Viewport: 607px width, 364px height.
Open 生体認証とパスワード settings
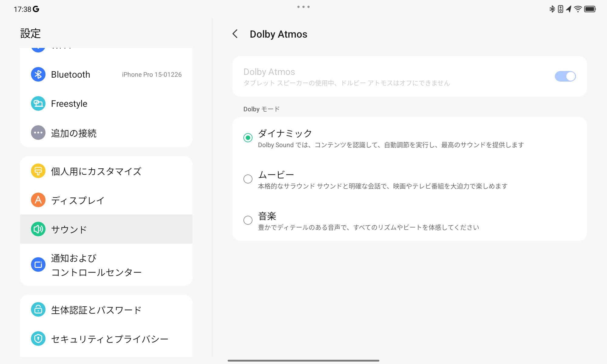[x=106, y=309]
